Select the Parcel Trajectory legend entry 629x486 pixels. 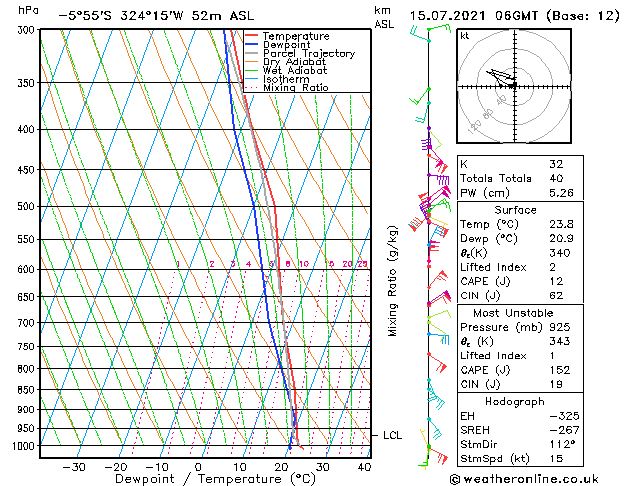click(x=300, y=53)
